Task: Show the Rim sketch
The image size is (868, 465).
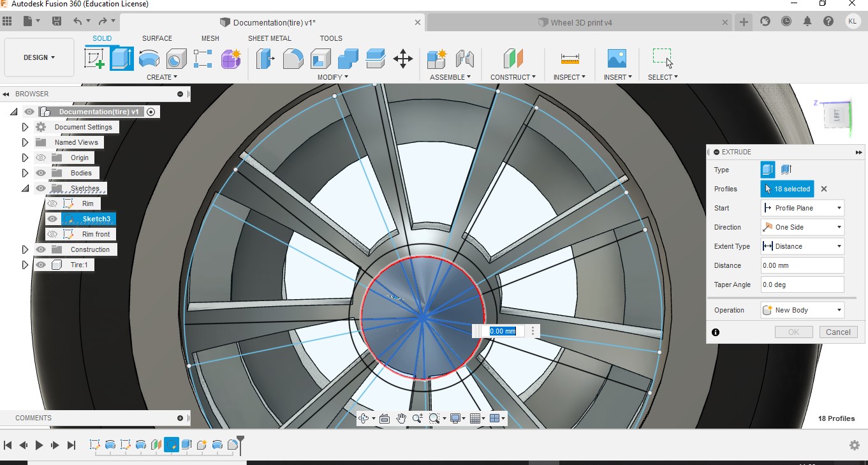Action: 52,203
